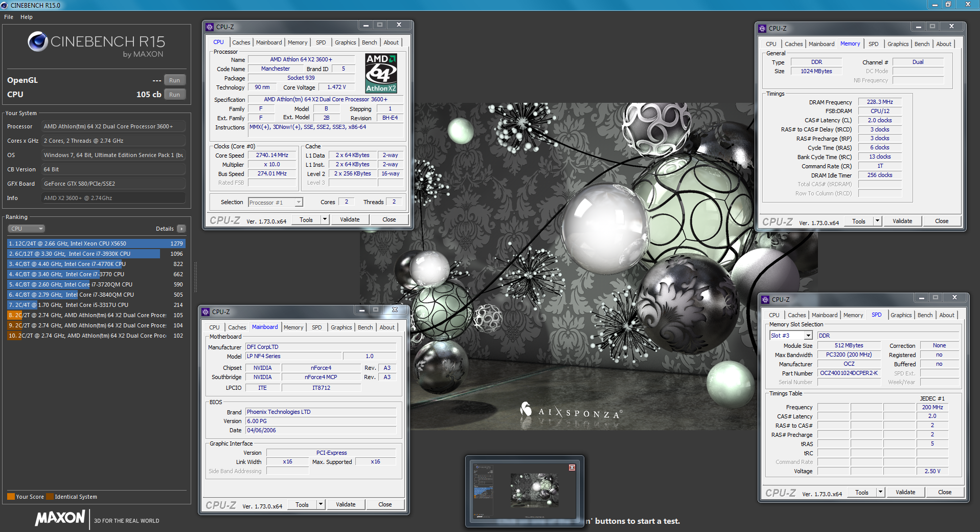The width and height of the screenshot is (980, 532).
Task: Click the AMD Athlon X2 logo image
Action: tap(381, 73)
